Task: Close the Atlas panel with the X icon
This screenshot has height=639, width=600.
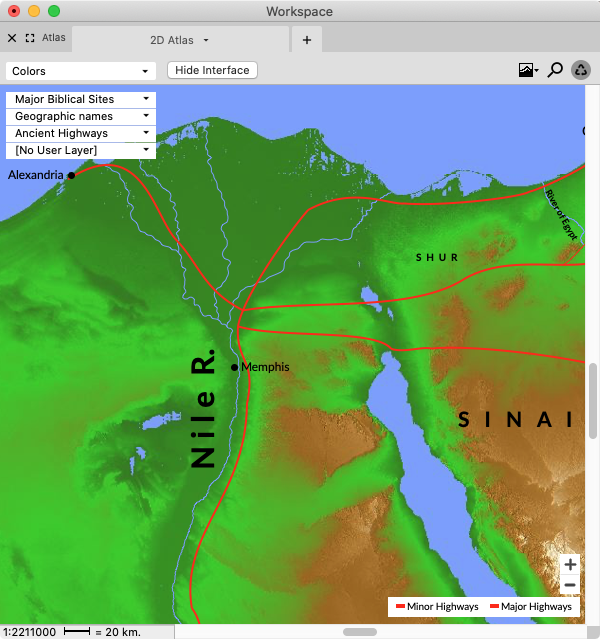Action: point(11,38)
